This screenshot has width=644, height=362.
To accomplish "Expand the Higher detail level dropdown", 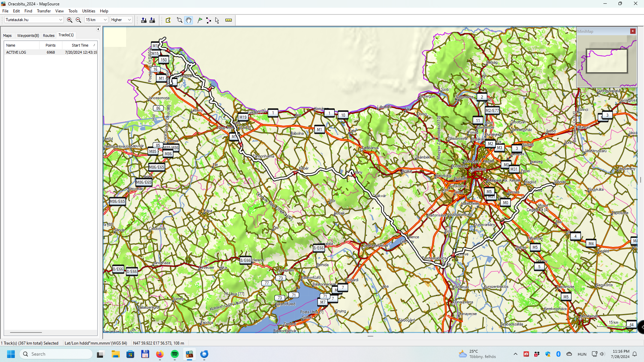I will 129,20.
